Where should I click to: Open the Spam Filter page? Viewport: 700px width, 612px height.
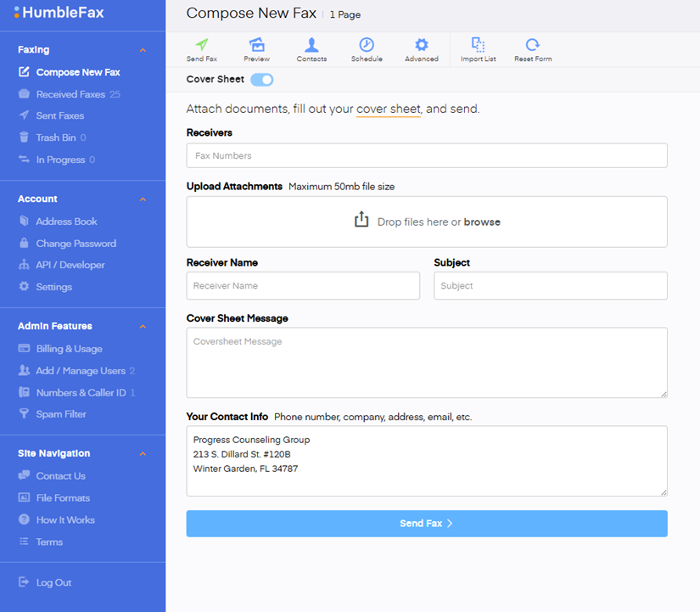point(61,414)
